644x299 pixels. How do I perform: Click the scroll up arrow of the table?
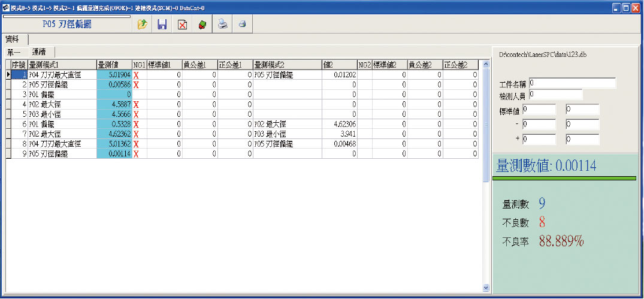(486, 64)
